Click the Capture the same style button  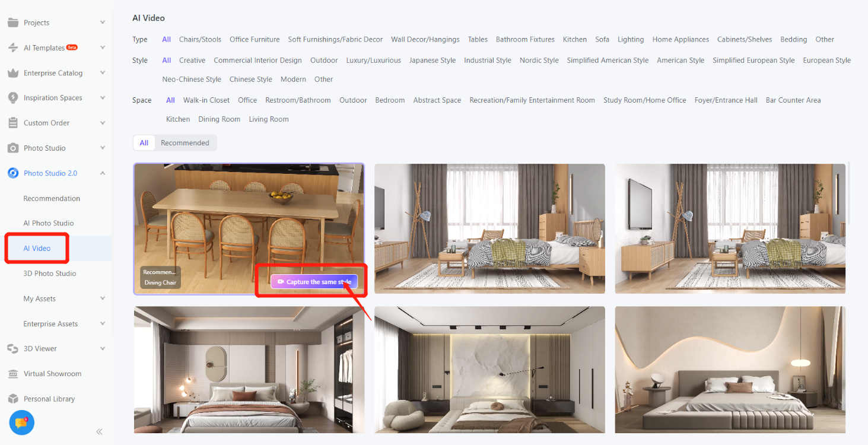[314, 282]
